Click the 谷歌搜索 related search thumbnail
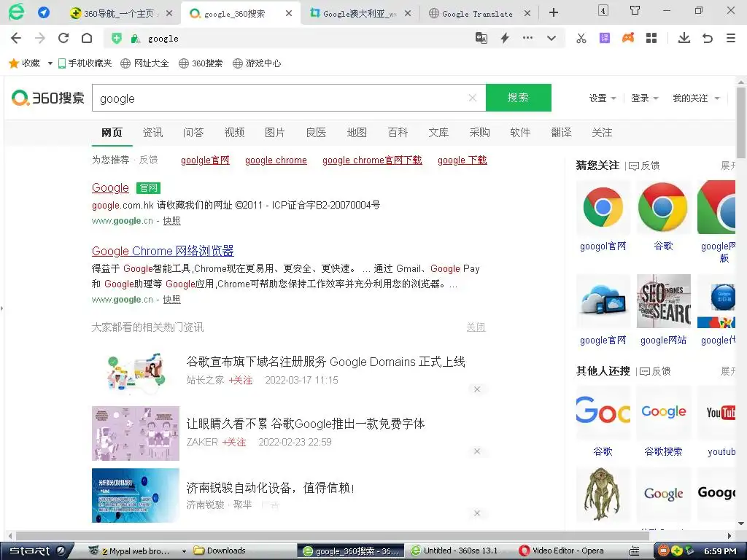 tap(663, 412)
